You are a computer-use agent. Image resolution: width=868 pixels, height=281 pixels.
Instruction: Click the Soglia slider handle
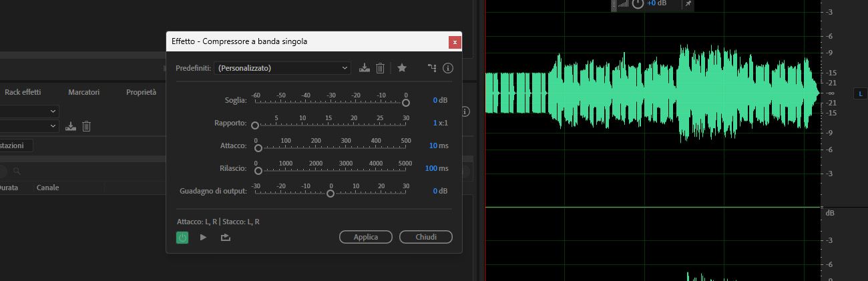406,102
